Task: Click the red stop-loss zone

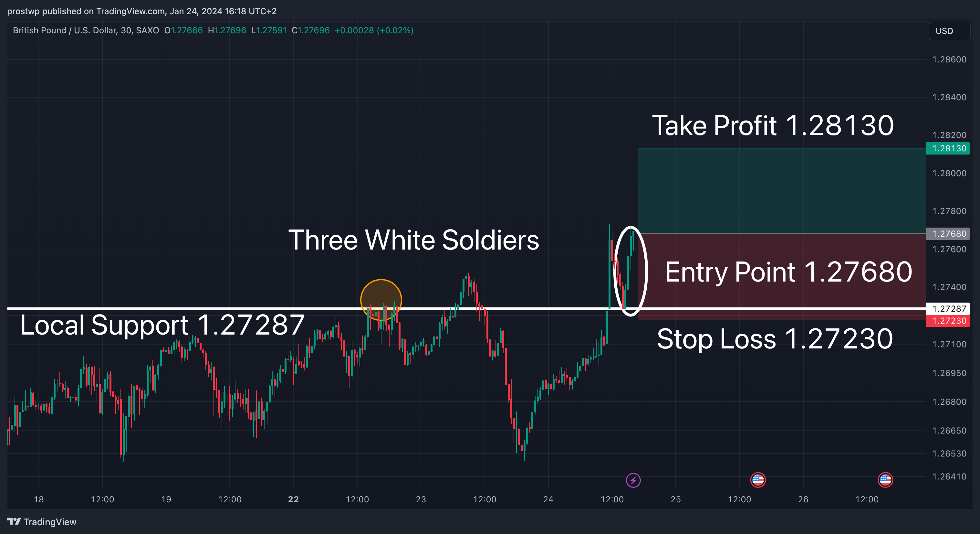Action: (x=782, y=276)
